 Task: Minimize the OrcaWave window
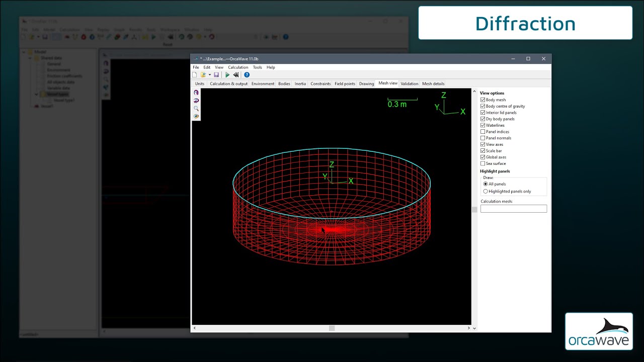[x=513, y=59]
